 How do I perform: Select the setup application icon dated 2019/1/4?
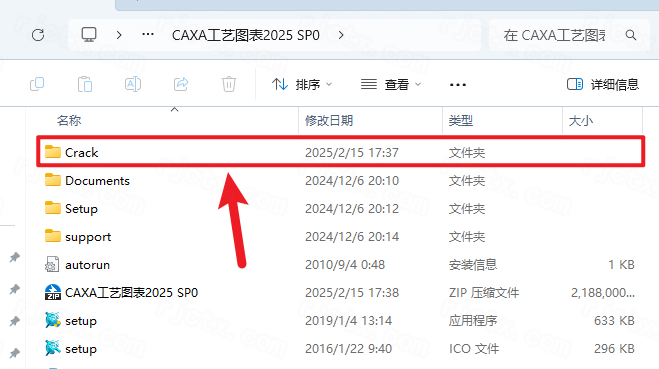53,320
